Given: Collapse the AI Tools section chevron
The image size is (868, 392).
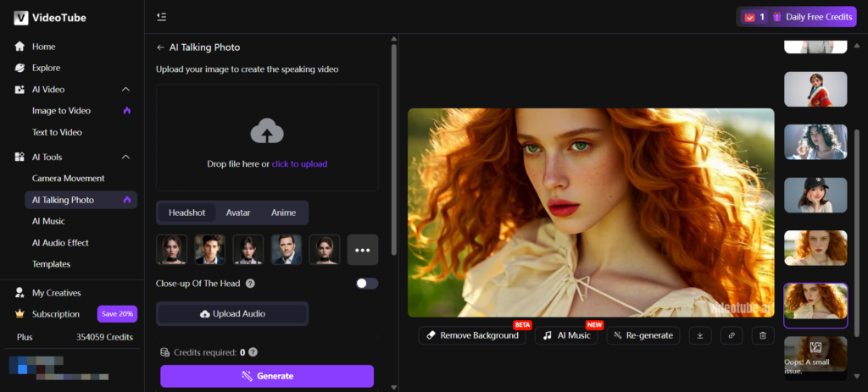Looking at the screenshot, I should 125,157.
